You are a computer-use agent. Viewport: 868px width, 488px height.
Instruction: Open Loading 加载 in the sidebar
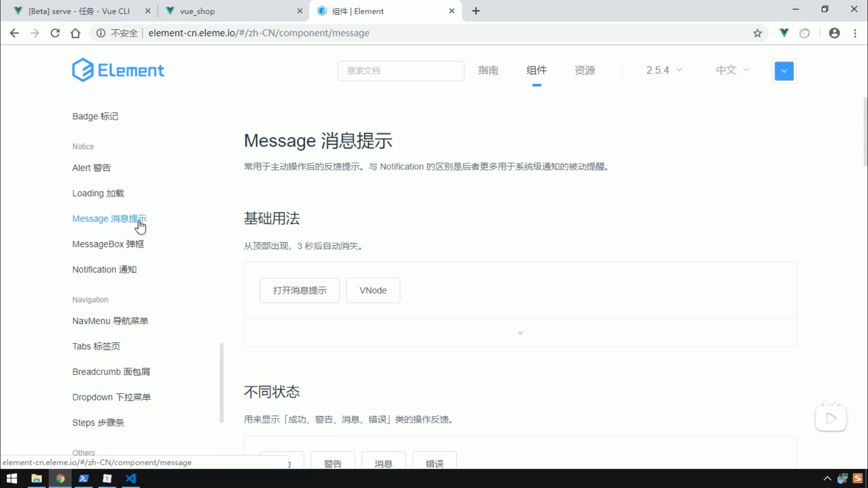tap(98, 193)
